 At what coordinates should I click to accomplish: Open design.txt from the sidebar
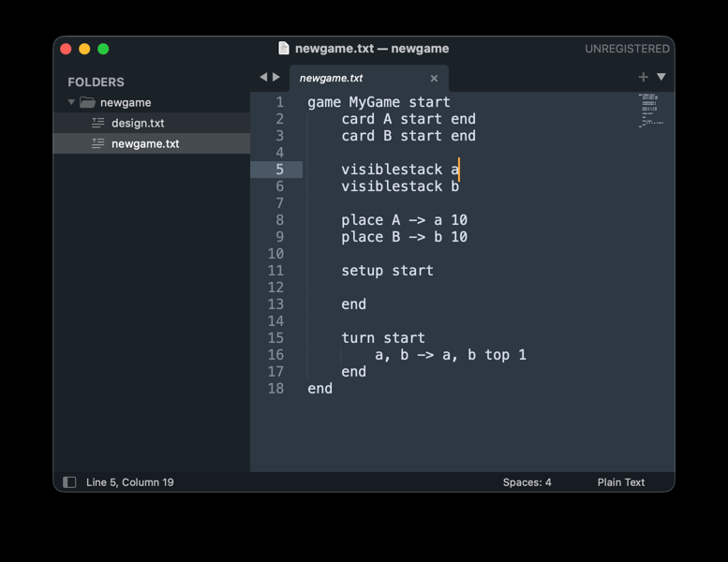[138, 123]
